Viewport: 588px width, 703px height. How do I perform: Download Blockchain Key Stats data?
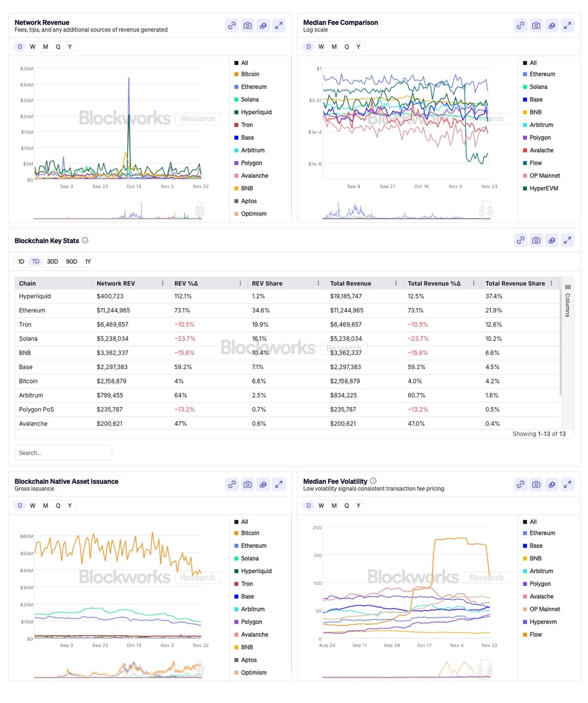(x=552, y=240)
